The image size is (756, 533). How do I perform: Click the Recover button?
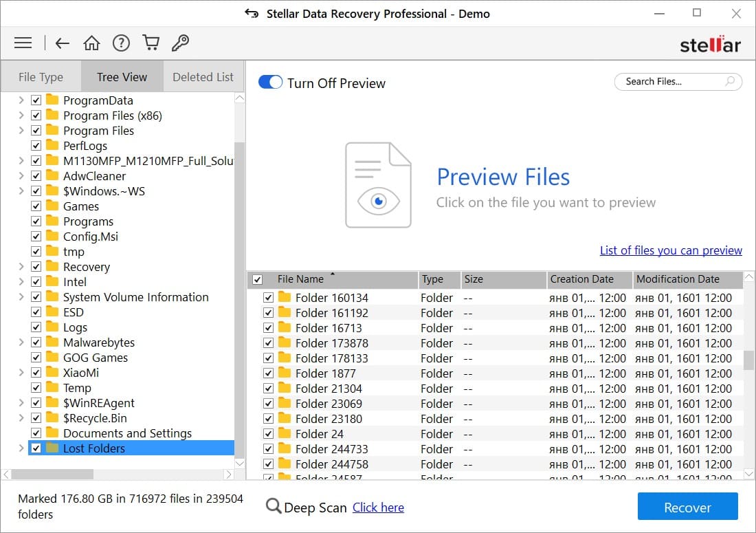coord(687,507)
